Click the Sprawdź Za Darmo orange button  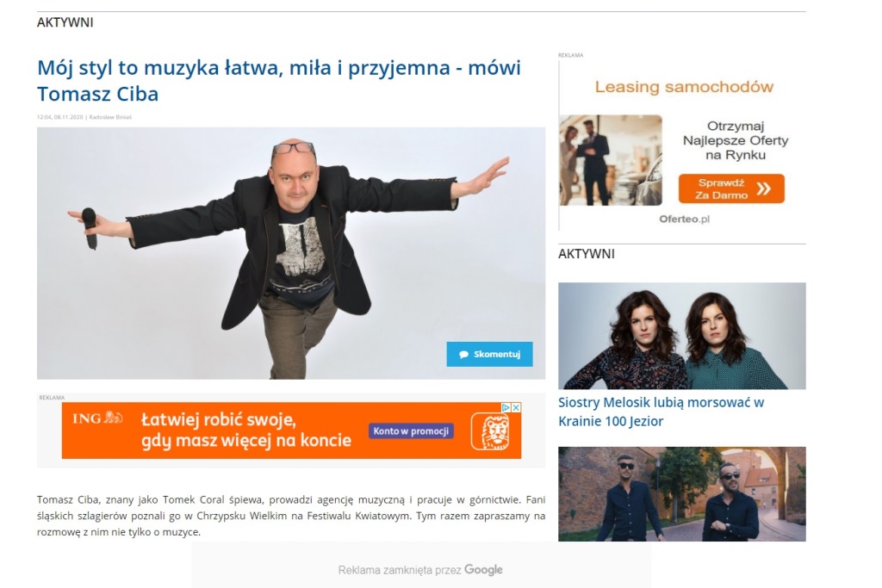pyautogui.click(x=731, y=189)
